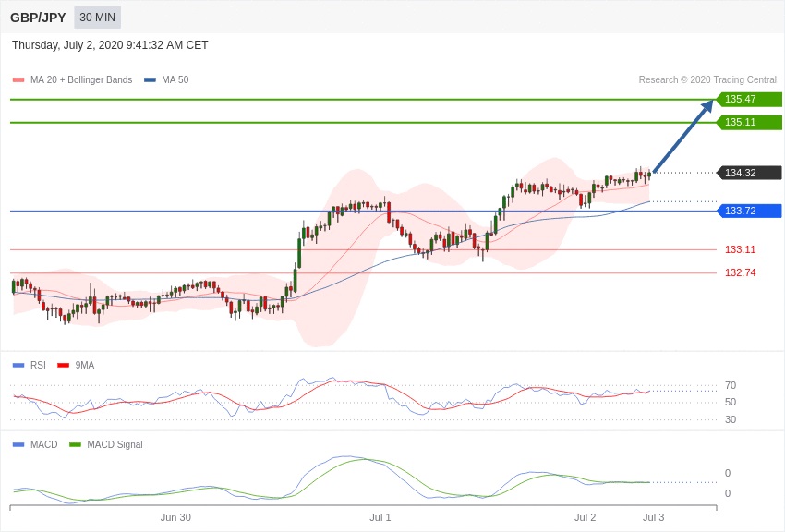Screen dimensions: 785x532
Task: Click the 135.11 green resistance tag
Action: (748, 122)
